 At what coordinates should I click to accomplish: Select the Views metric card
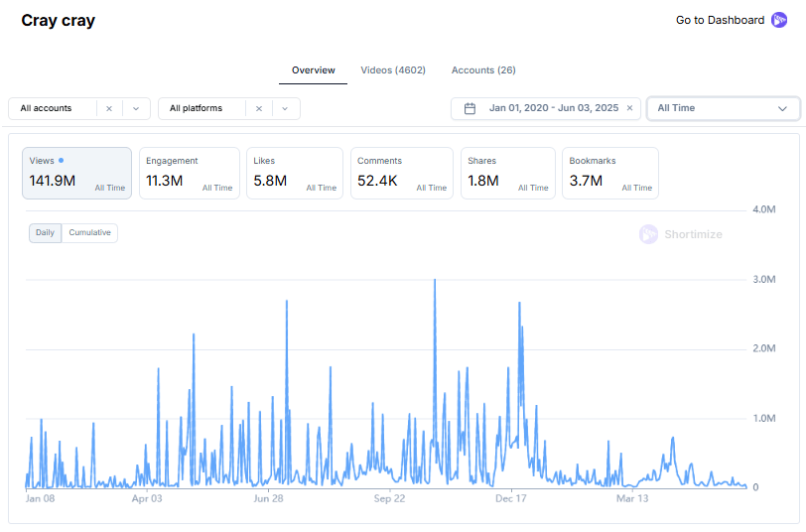[x=76, y=173]
